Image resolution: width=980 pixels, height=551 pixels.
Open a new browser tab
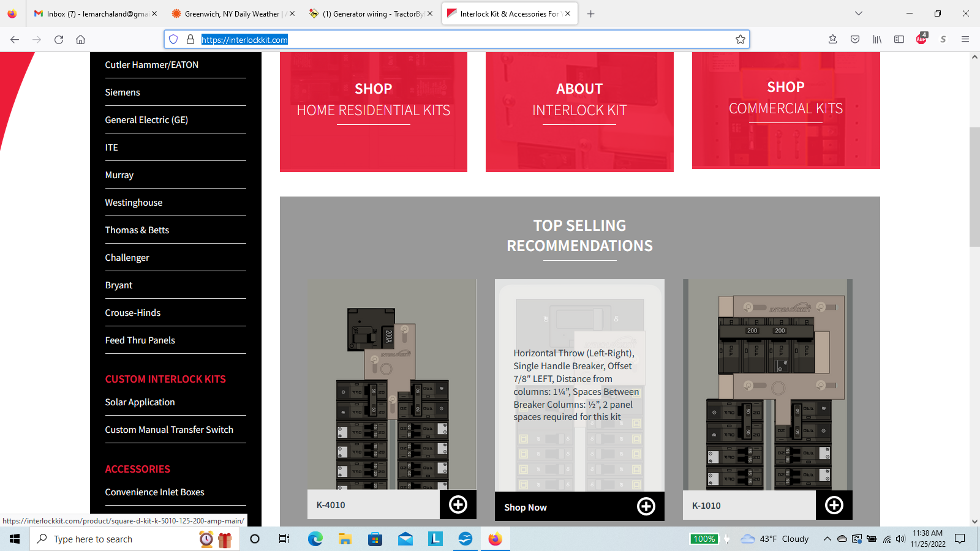point(590,13)
